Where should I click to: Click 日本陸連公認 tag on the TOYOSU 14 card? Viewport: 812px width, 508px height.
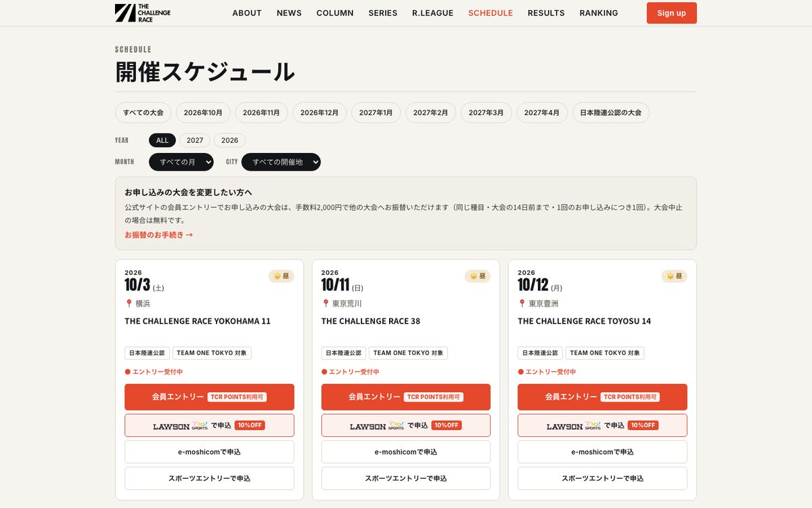coord(540,353)
